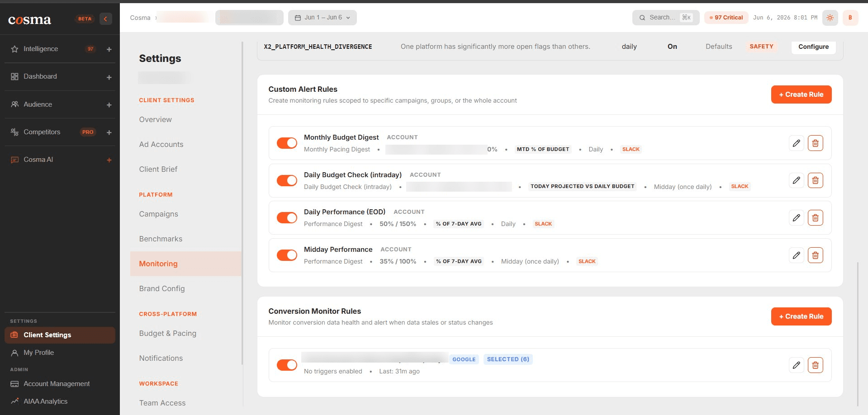
Task: Delete the Daily Performance (EOD) rule
Action: click(816, 218)
